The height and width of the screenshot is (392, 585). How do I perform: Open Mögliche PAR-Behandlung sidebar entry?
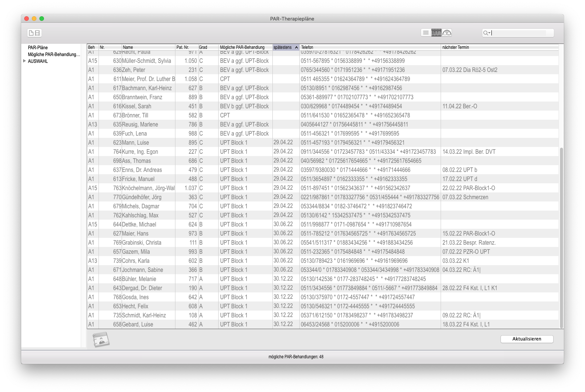coord(54,55)
